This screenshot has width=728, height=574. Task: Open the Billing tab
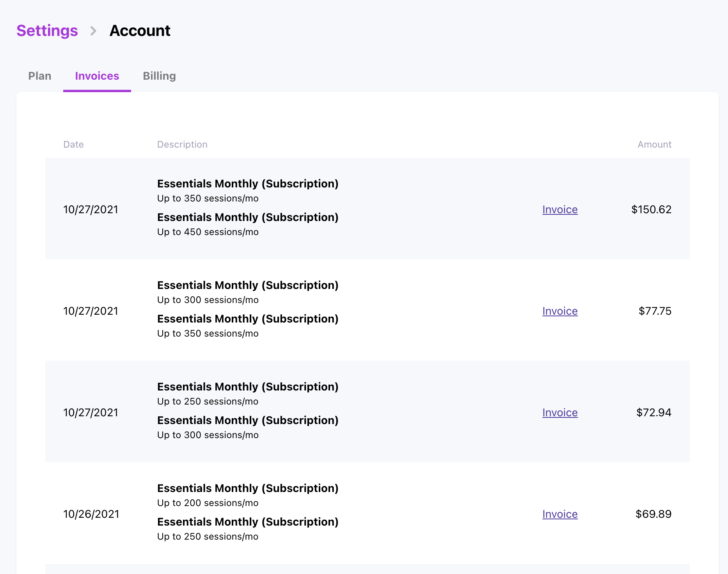coord(159,76)
